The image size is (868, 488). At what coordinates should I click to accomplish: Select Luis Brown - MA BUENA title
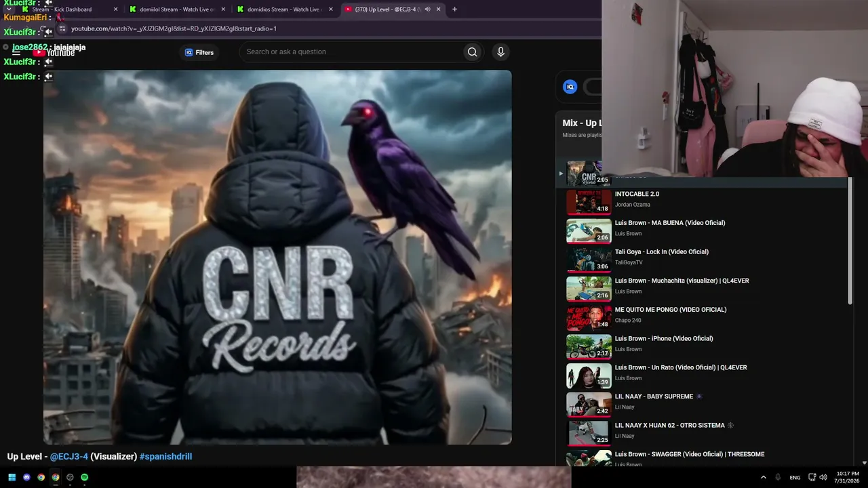pos(670,223)
